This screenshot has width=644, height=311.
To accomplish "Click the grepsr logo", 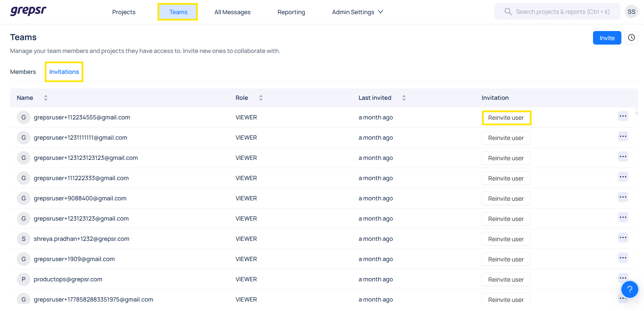I will coord(28,11).
